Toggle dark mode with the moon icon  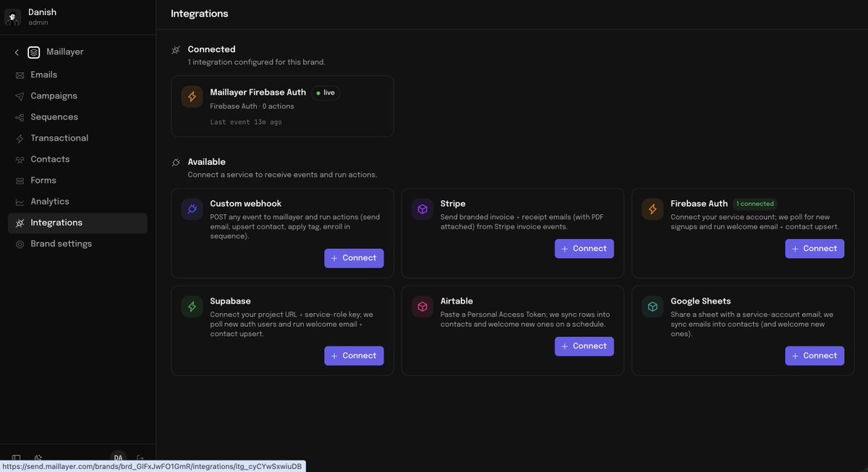38,458
